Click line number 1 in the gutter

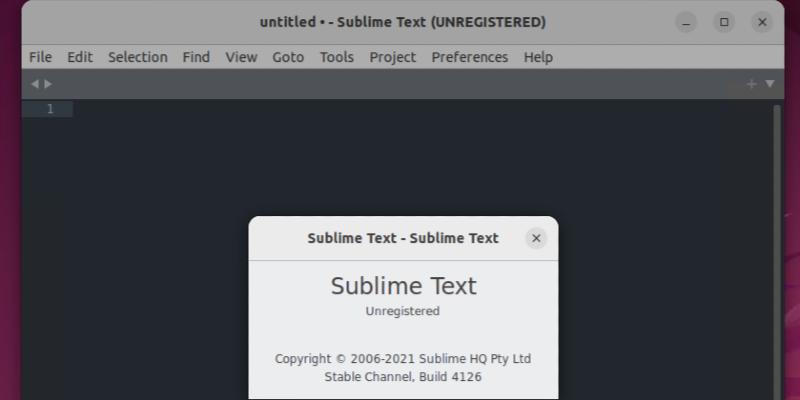tap(50, 109)
